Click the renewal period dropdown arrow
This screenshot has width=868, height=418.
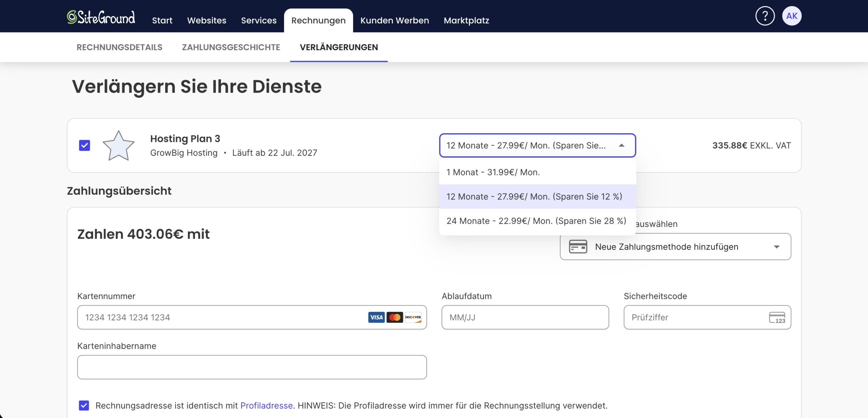tap(622, 146)
